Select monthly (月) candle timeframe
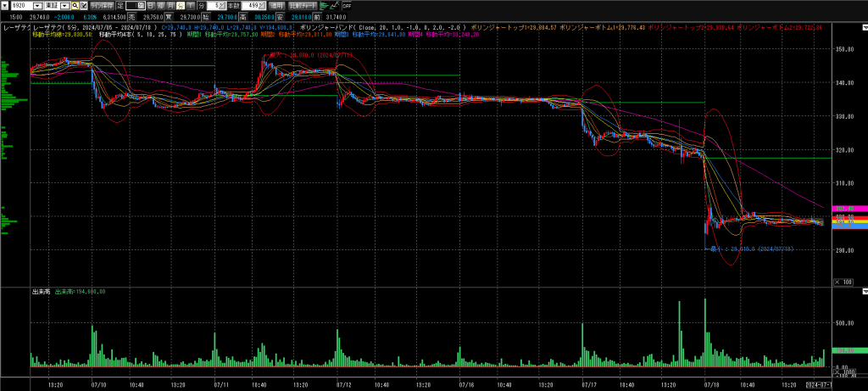Image resolution: width=868 pixels, height=391 pixels. [x=170, y=5]
